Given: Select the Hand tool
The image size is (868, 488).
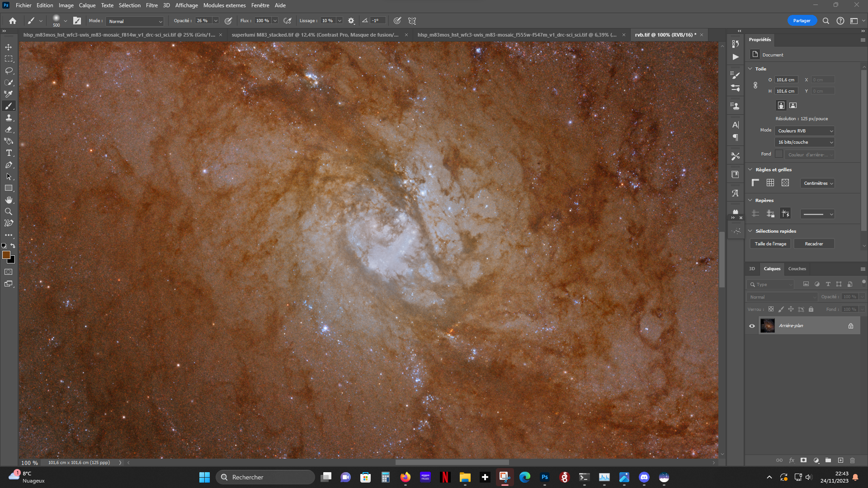Looking at the screenshot, I should (9, 200).
